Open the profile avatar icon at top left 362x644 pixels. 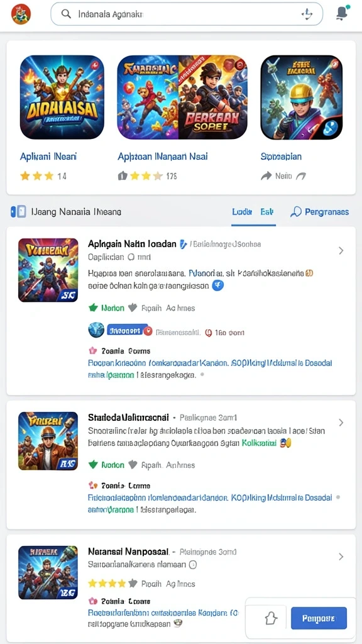pyautogui.click(x=21, y=14)
